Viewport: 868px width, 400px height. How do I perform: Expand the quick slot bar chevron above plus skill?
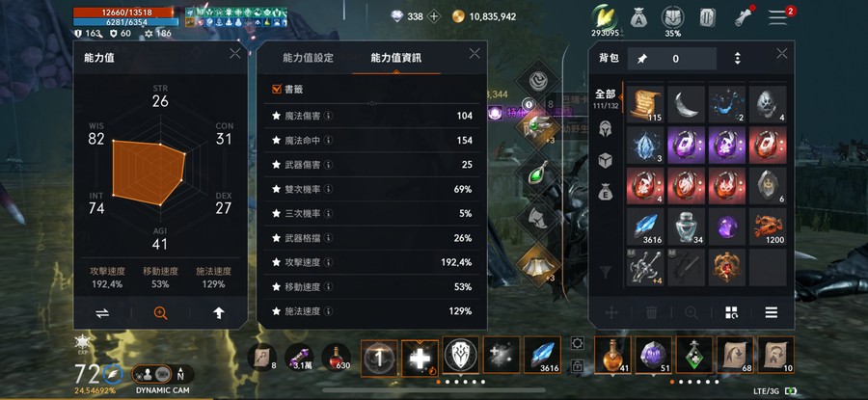(x=420, y=342)
